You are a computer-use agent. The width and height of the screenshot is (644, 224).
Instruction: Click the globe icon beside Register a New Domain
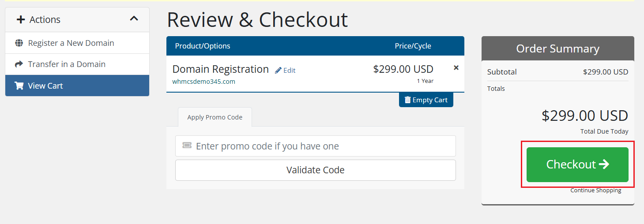pos(19,43)
